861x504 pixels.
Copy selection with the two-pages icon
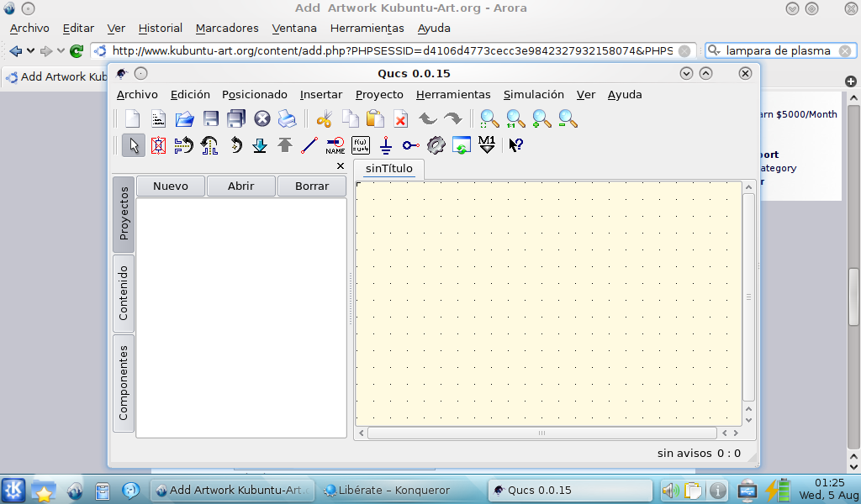(x=350, y=118)
